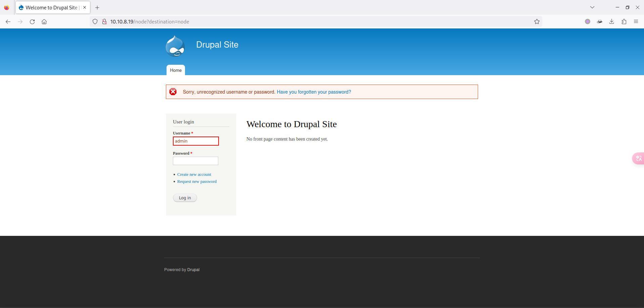Open the Home navigation tab
This screenshot has width=644, height=308.
click(176, 70)
